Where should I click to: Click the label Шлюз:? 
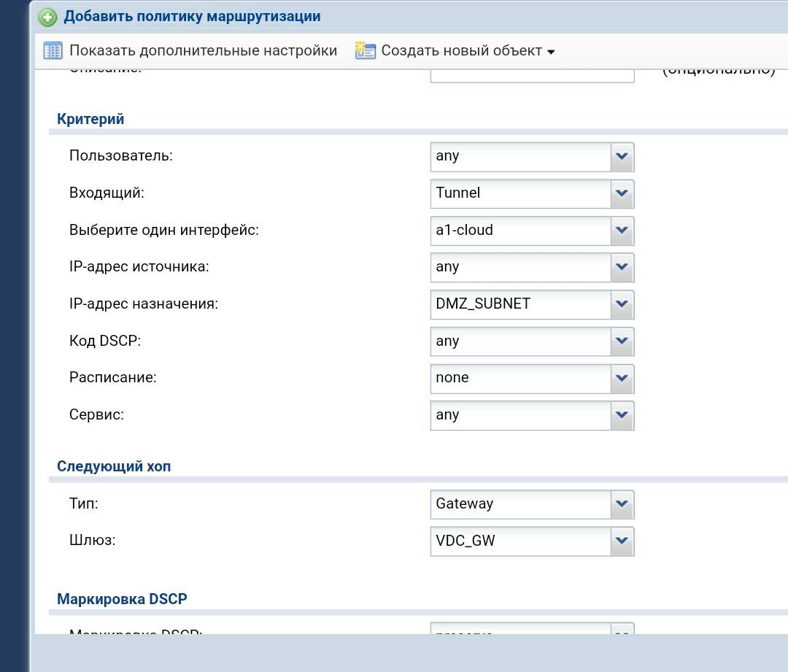click(x=93, y=541)
